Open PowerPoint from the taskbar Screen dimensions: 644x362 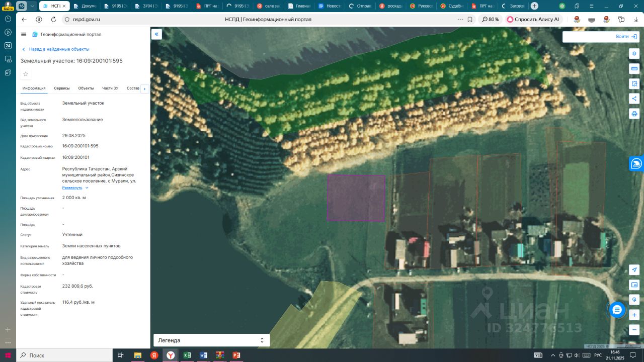point(236,355)
